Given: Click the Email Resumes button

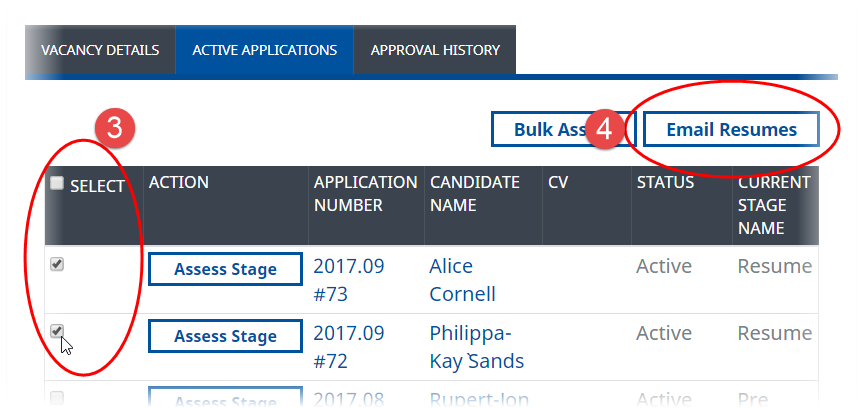Looking at the screenshot, I should pos(731,129).
